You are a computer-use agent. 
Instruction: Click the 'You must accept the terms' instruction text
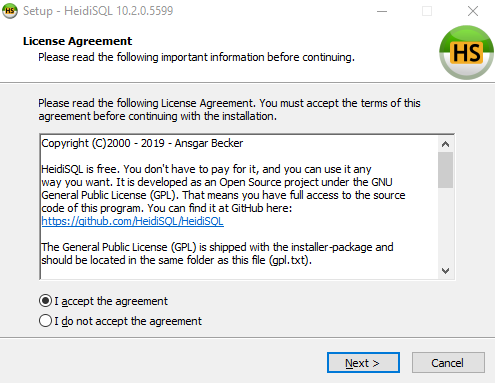[340, 103]
